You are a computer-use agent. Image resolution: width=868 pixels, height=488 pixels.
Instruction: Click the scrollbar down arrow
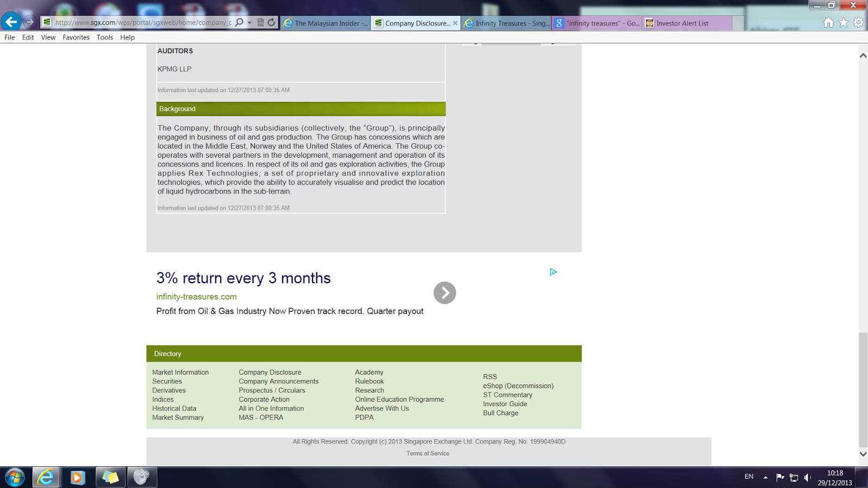(x=863, y=454)
